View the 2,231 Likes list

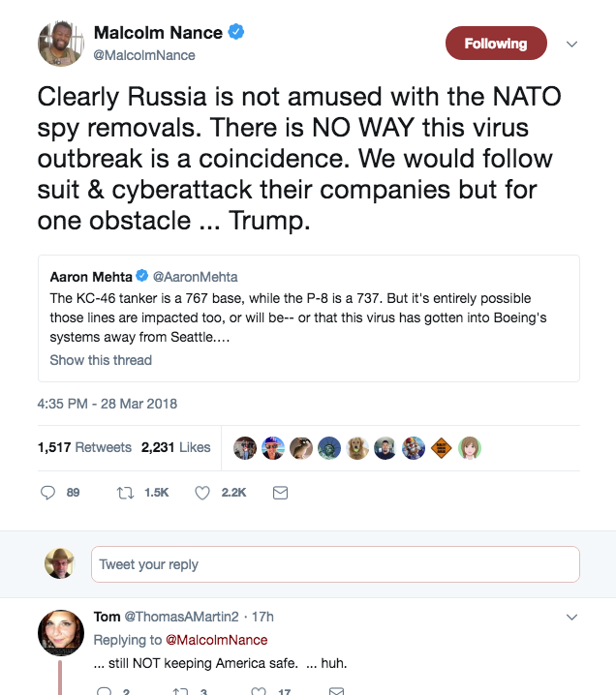(x=175, y=447)
